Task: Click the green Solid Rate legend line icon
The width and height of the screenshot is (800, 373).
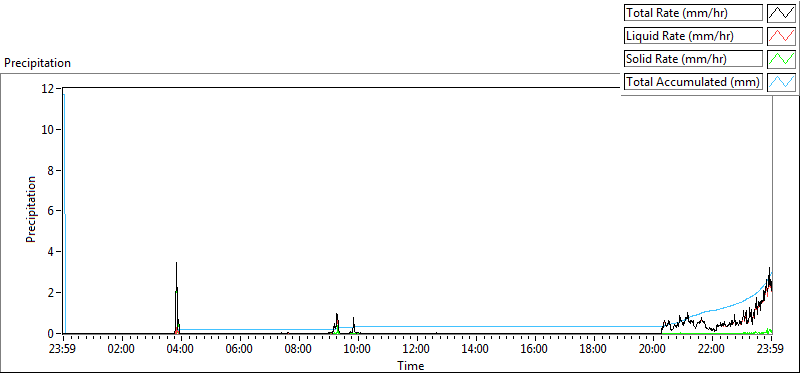Action: click(x=782, y=59)
